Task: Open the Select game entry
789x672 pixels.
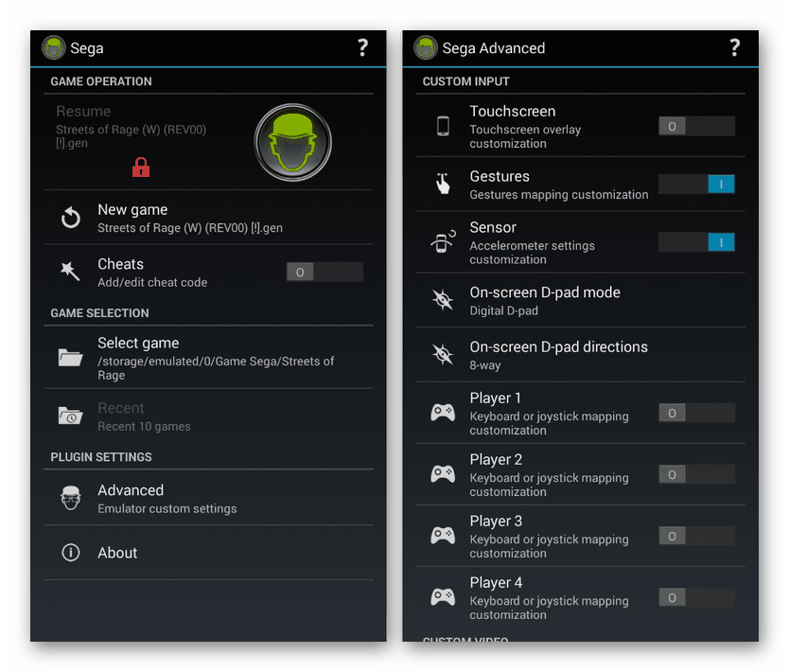Action: pyautogui.click(x=208, y=357)
